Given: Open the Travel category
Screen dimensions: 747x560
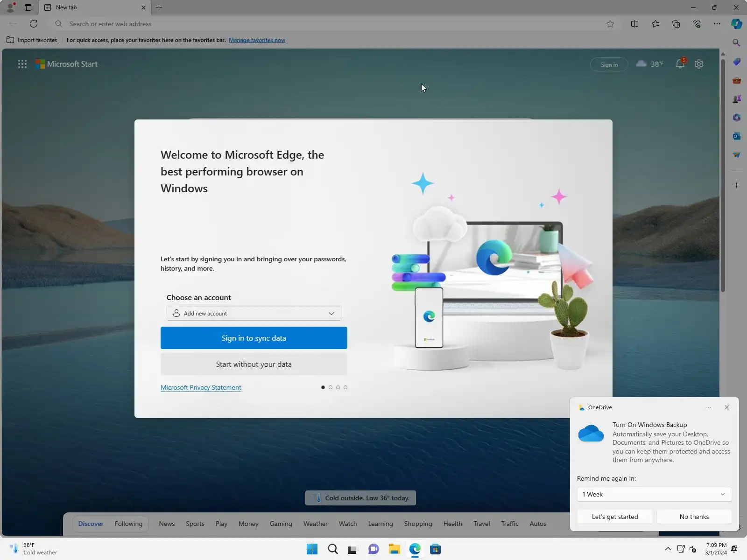Looking at the screenshot, I should pyautogui.click(x=481, y=524).
